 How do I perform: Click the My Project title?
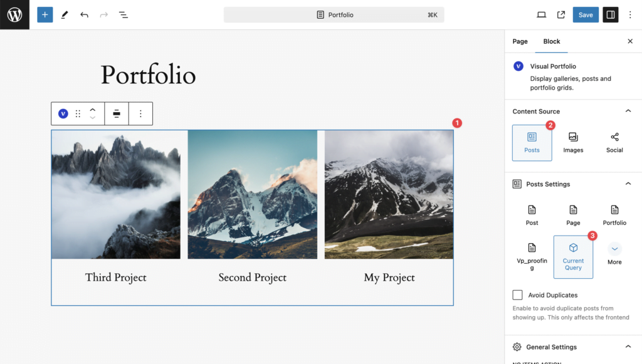[x=389, y=278]
